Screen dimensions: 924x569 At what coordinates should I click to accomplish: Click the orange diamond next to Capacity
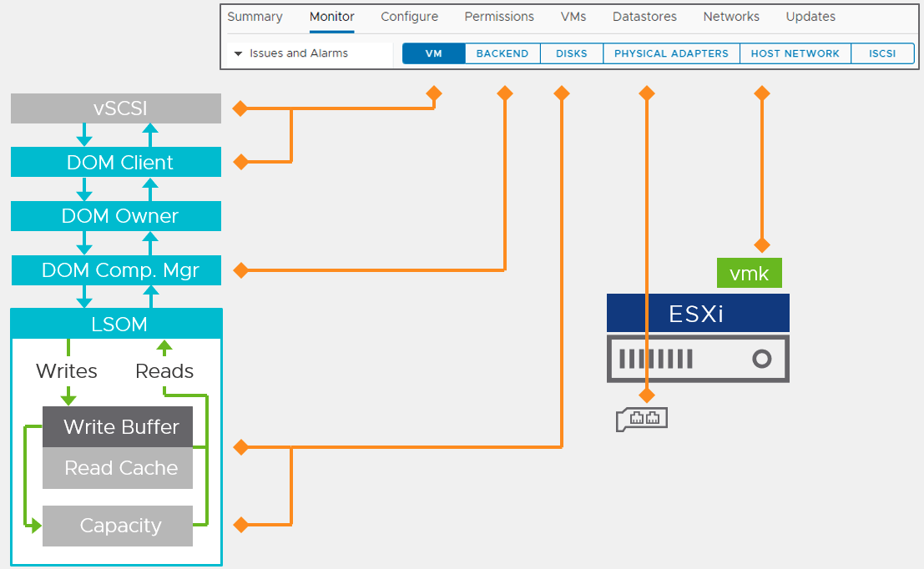coord(240,525)
